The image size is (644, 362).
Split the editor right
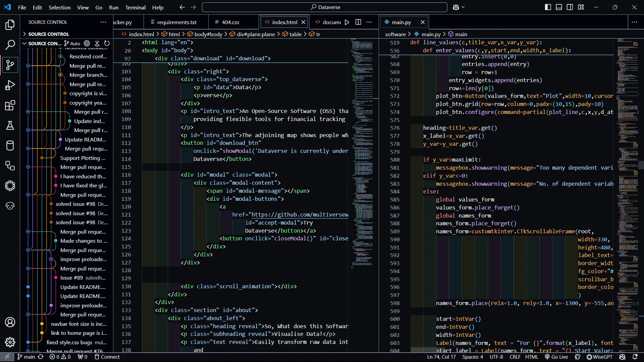tap(358, 22)
